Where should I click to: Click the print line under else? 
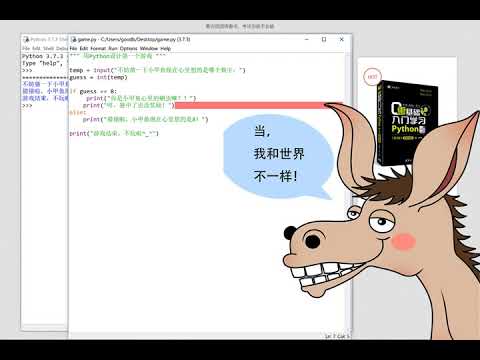tap(145, 119)
